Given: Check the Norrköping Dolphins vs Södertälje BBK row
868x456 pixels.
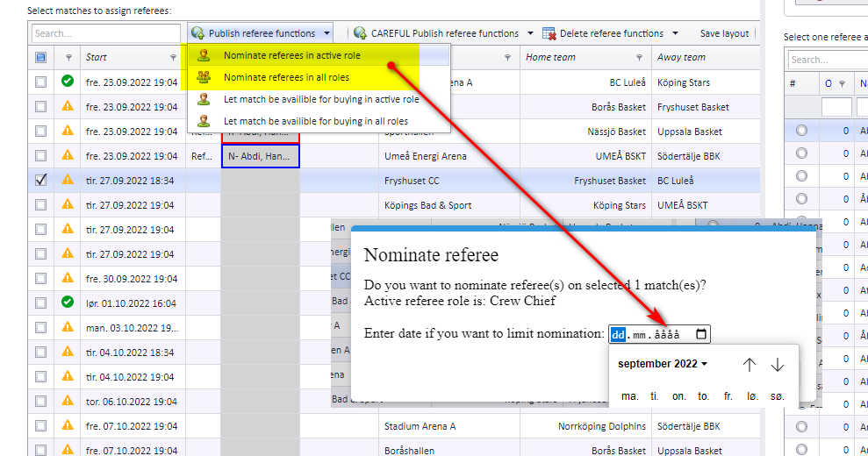Looking at the screenshot, I should tap(41, 425).
